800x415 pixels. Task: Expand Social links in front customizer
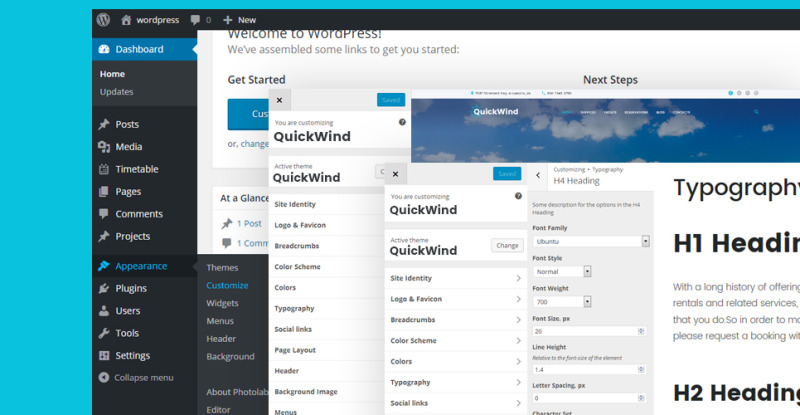pyautogui.click(x=456, y=403)
